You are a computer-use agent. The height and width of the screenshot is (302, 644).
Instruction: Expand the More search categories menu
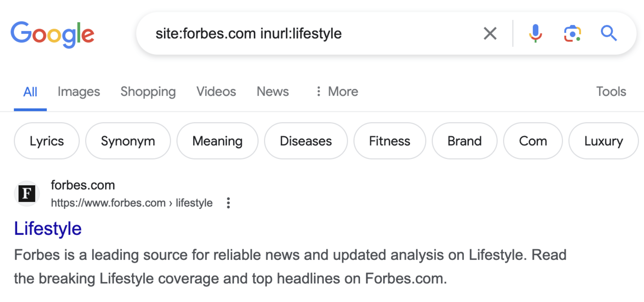(x=338, y=92)
